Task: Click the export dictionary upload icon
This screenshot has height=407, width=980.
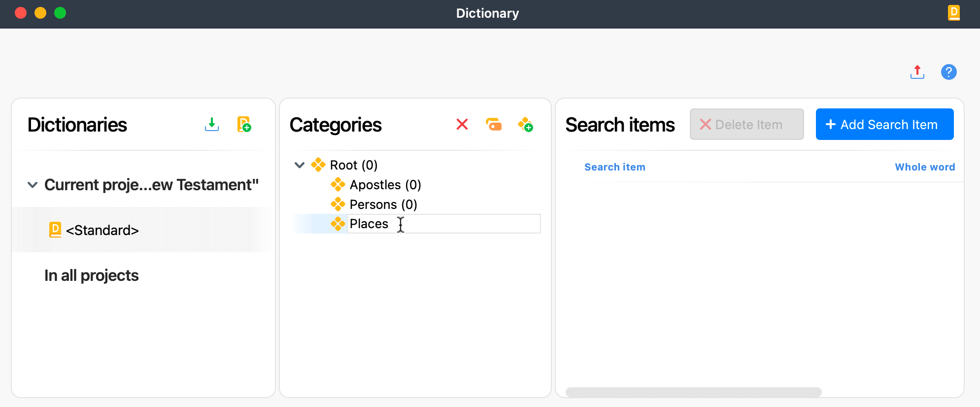Action: pyautogui.click(x=917, y=72)
